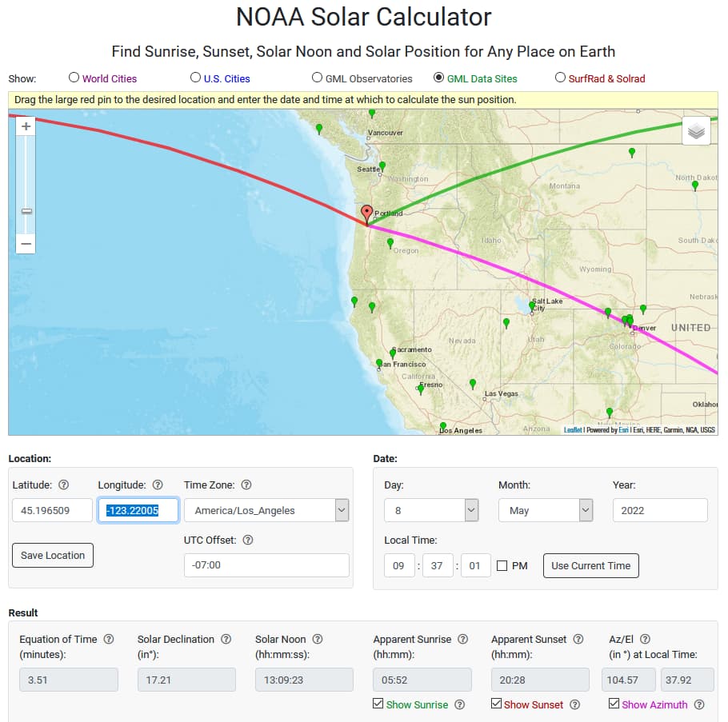
Task: Toggle the Show Sunrise checkbox
Action: pos(378,704)
